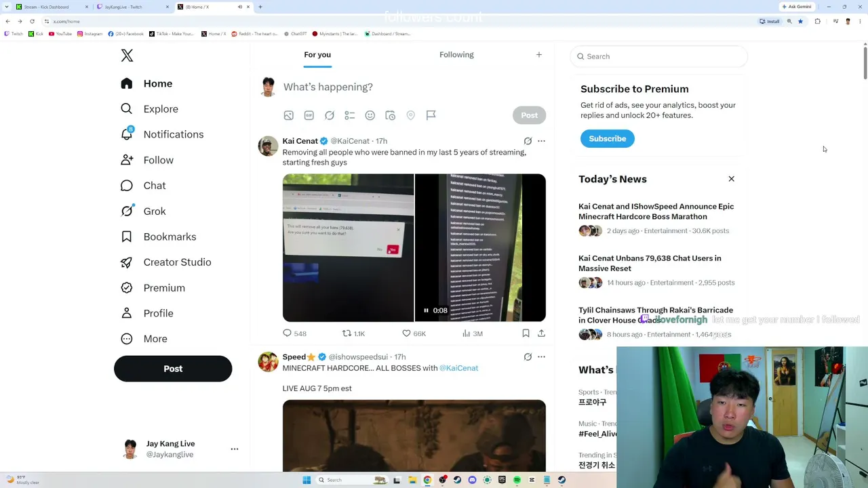The image size is (868, 488).
Task: Reply to Kai Cenat's post
Action: (294, 333)
